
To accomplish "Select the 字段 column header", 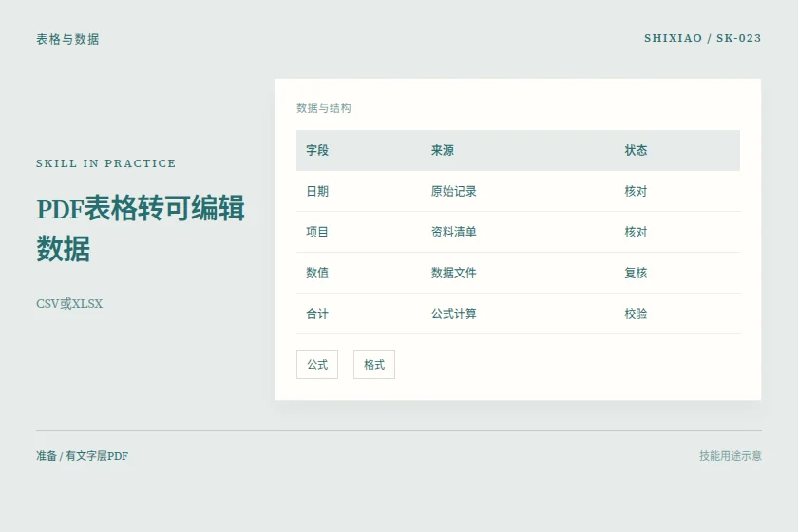I will point(317,151).
